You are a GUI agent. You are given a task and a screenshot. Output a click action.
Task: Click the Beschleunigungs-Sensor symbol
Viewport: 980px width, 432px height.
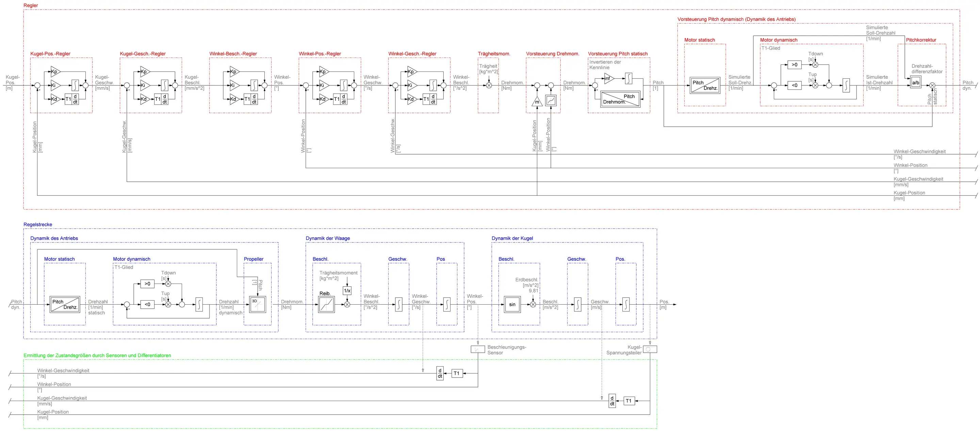point(477,349)
